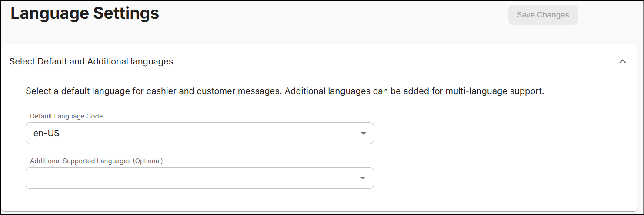Screen dimensions: 644x215
Task: Click the default language description sentence
Action: (154, 91)
